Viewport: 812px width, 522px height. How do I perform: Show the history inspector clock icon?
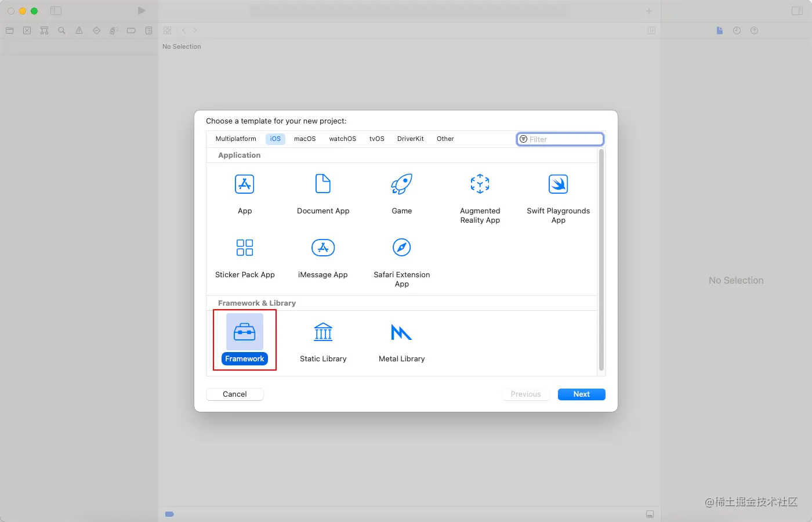pos(737,31)
